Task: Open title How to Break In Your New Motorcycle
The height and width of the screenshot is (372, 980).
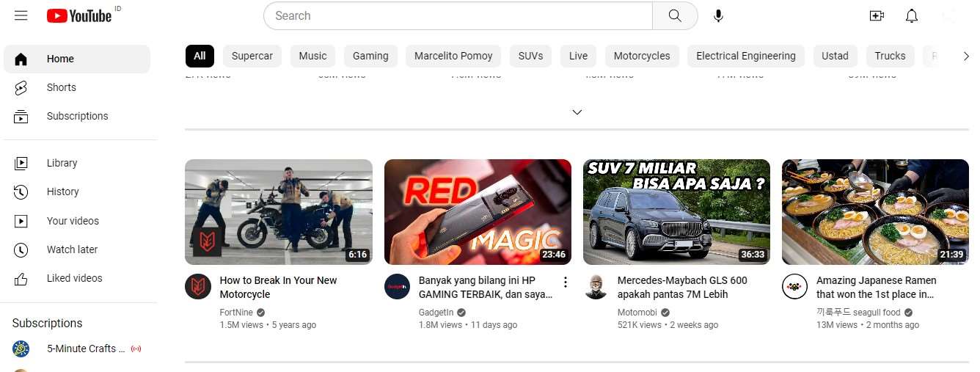Action: pos(278,288)
